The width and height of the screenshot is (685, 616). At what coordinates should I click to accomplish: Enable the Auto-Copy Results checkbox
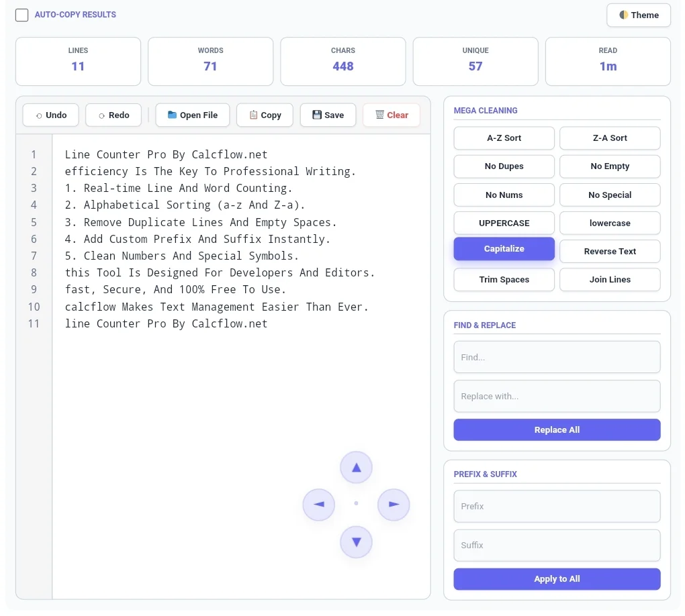pos(21,14)
